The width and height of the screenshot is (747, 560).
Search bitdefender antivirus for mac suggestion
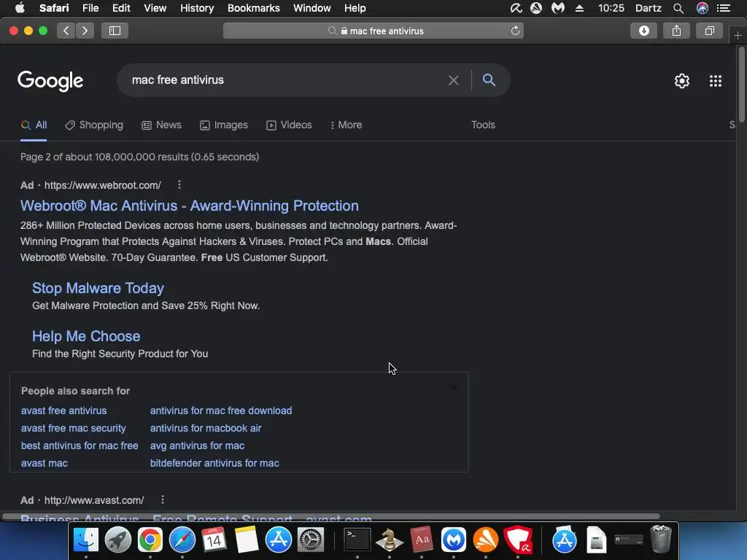coord(214,463)
